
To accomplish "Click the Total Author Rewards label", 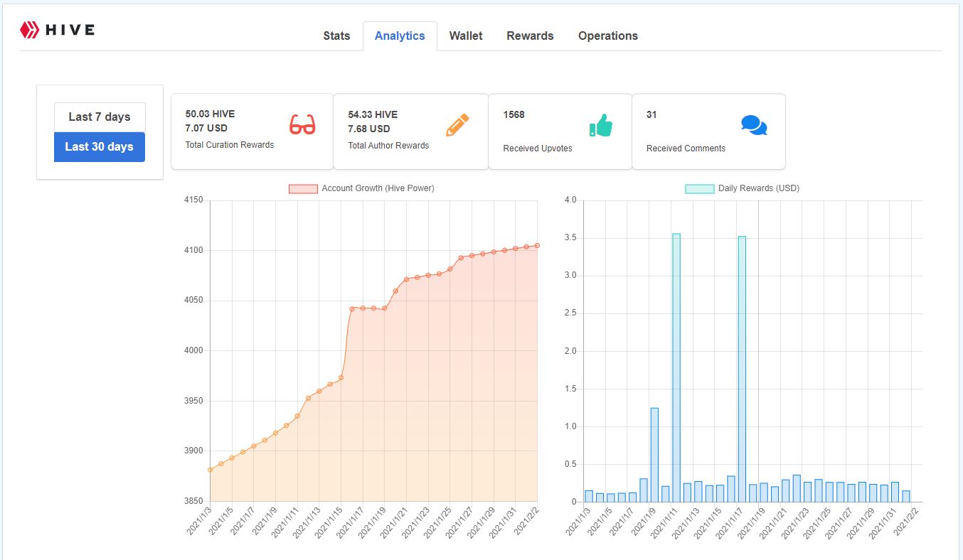I will (x=388, y=146).
